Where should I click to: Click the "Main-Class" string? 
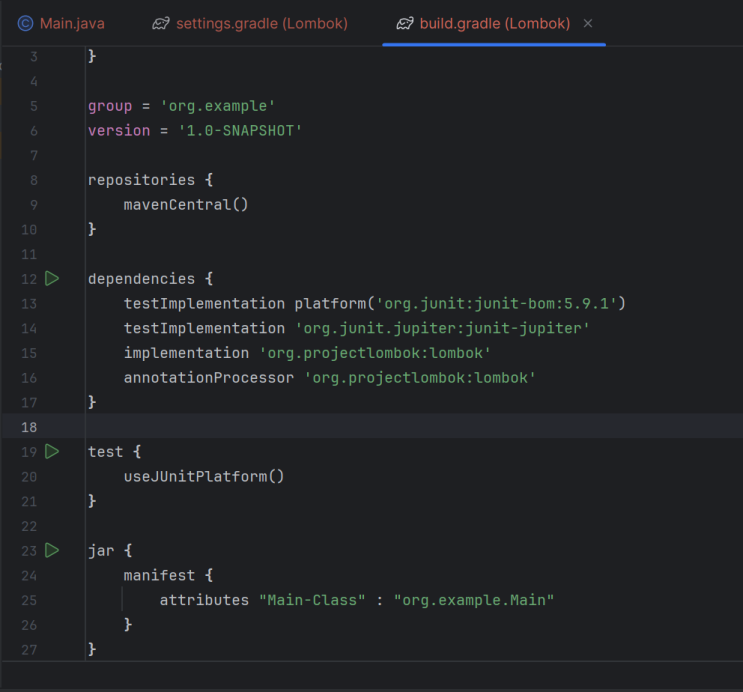click(x=312, y=600)
